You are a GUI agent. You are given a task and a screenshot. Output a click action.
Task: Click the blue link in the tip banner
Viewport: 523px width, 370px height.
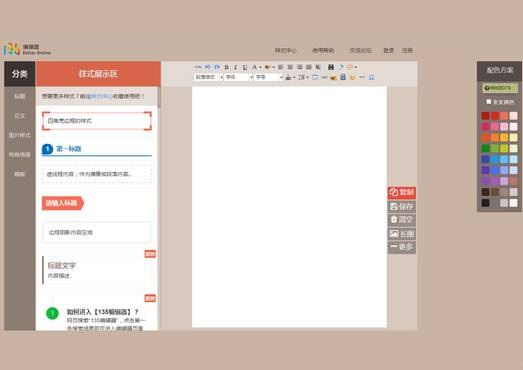pos(101,96)
